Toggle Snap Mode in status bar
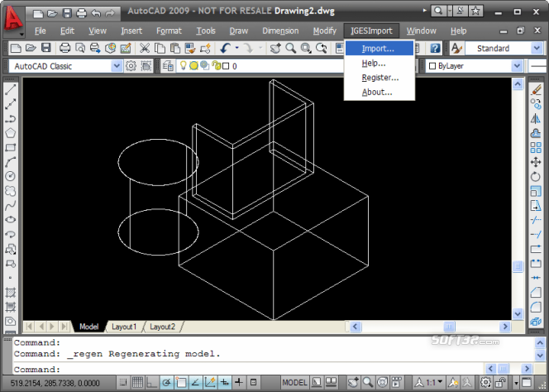 click(x=123, y=382)
